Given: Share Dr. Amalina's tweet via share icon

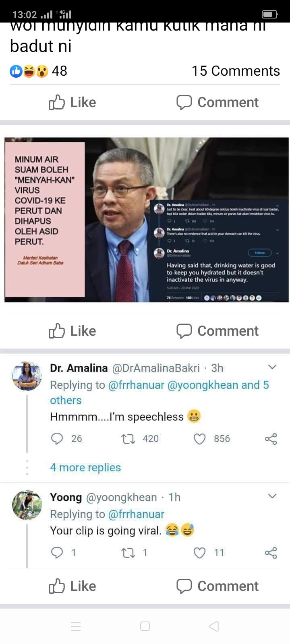Looking at the screenshot, I should tap(271, 439).
